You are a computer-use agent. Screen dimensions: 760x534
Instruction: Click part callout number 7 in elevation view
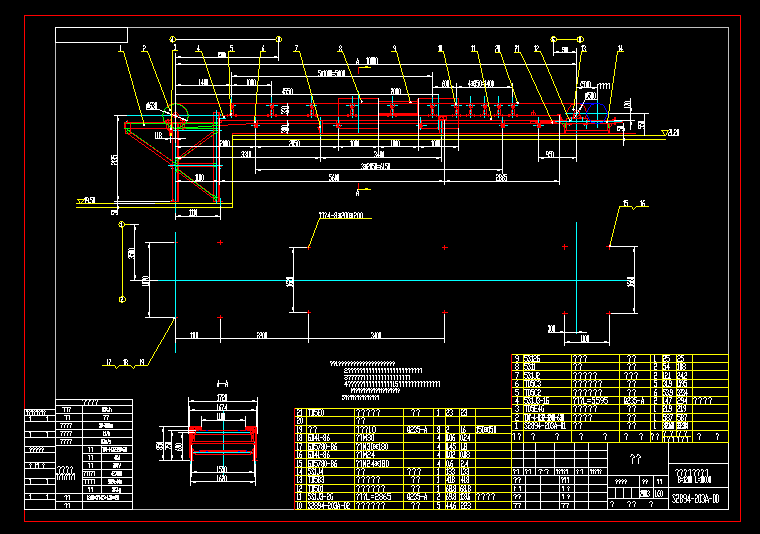[296, 48]
